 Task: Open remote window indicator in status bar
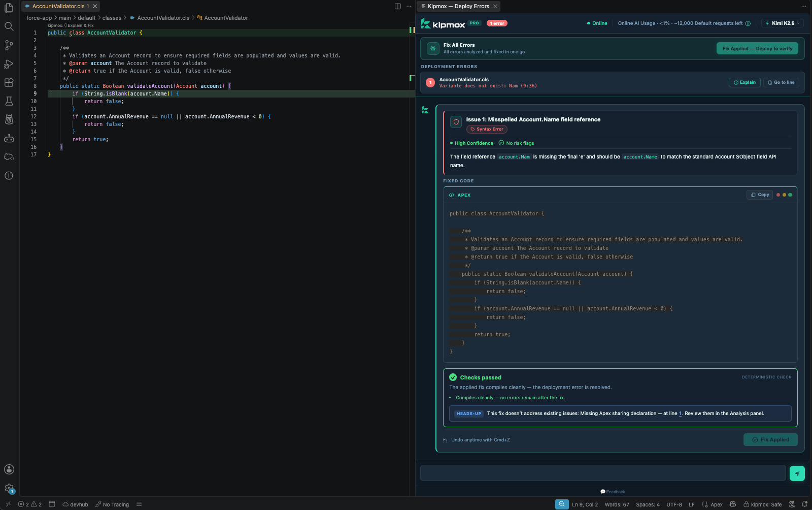pos(8,504)
